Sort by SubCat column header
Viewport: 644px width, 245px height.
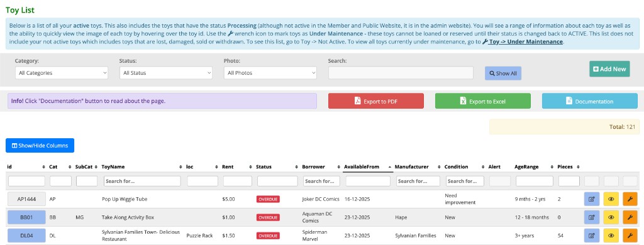pos(86,166)
